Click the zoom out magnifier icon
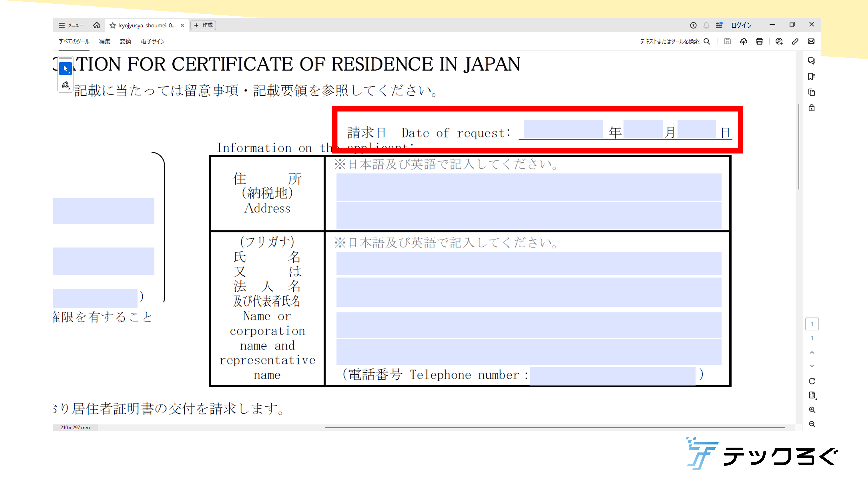Screen dimensions: 868x488 pyautogui.click(x=812, y=424)
